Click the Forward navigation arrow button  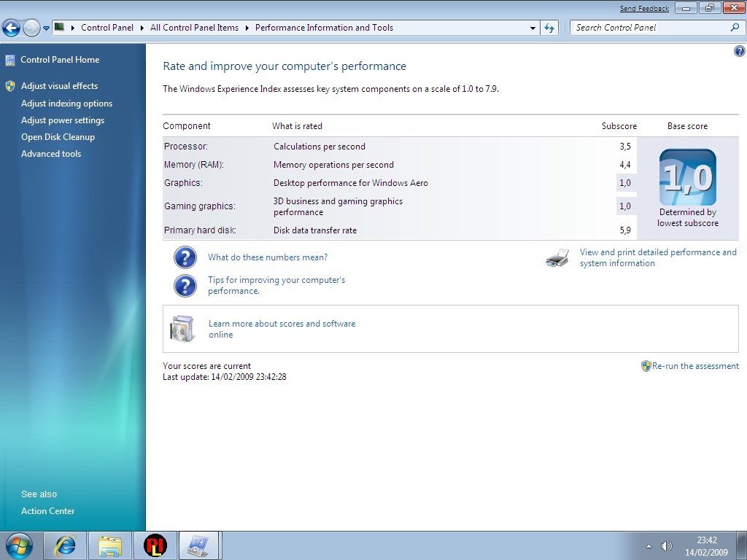(31, 28)
